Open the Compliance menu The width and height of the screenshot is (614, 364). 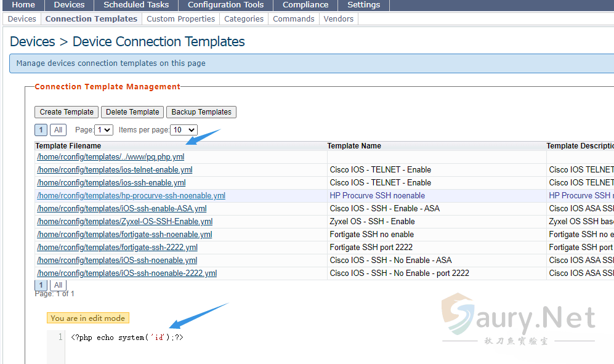point(305,5)
